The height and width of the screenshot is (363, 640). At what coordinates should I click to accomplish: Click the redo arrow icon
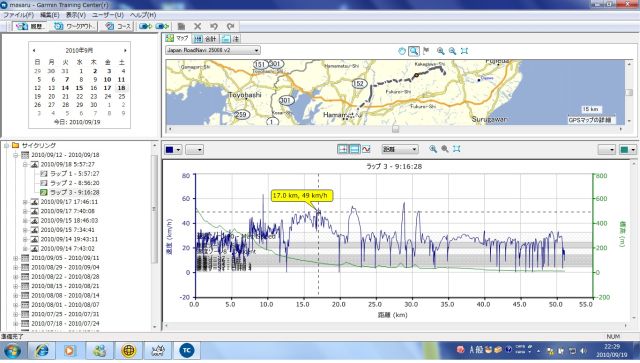[230, 26]
